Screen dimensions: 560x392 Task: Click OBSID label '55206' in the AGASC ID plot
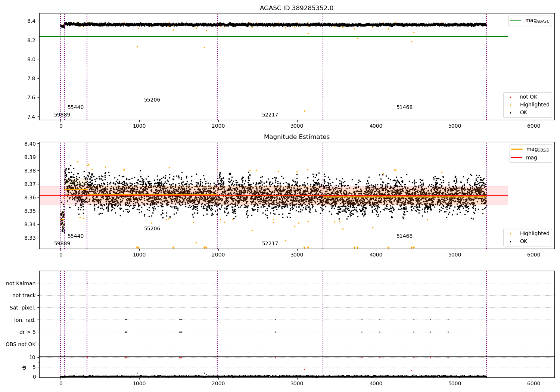[x=152, y=100]
